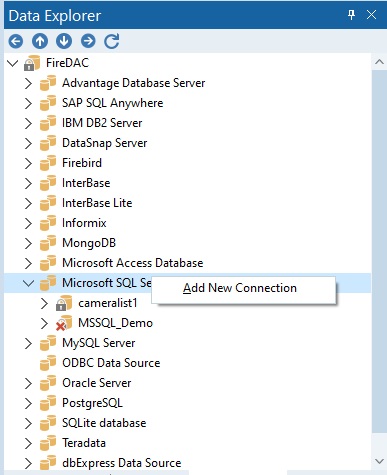Click the forward arrow toolbar icon
This screenshot has height=475, width=387.
(x=88, y=41)
